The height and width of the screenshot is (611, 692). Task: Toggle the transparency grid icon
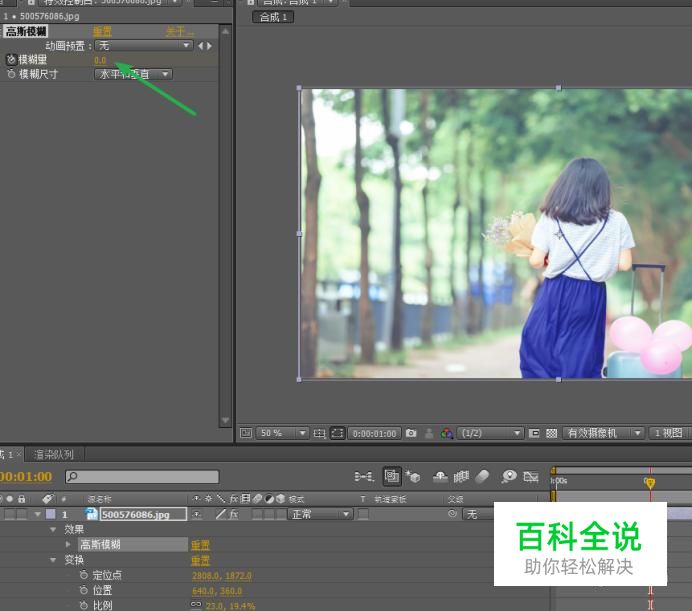point(551,434)
